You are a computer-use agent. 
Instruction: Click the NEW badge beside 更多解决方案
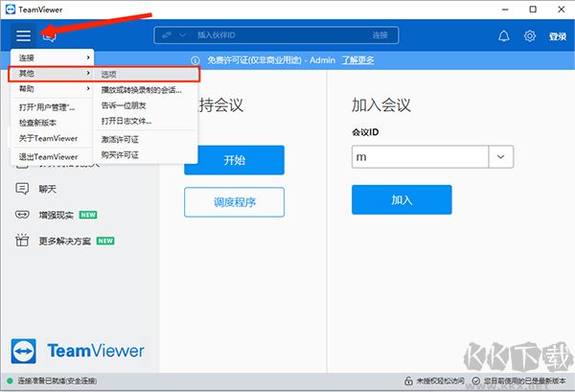click(x=105, y=241)
